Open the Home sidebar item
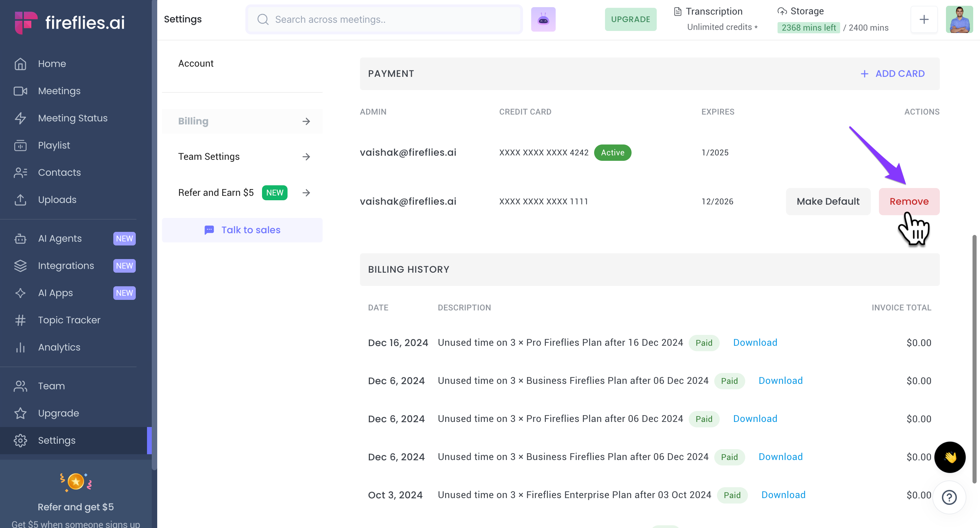Image resolution: width=980 pixels, height=528 pixels. (x=52, y=64)
